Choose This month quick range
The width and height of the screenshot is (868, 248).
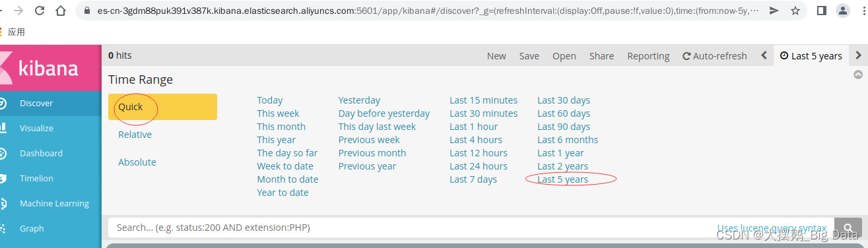click(281, 127)
